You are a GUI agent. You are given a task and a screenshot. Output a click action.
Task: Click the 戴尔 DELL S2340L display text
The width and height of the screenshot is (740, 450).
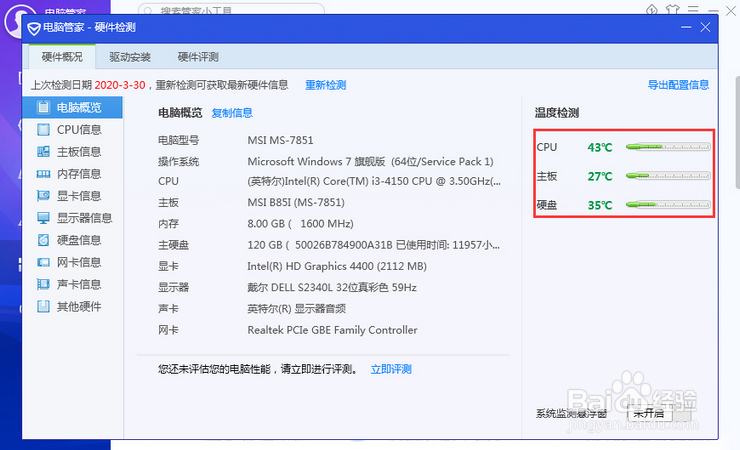pyautogui.click(x=332, y=287)
